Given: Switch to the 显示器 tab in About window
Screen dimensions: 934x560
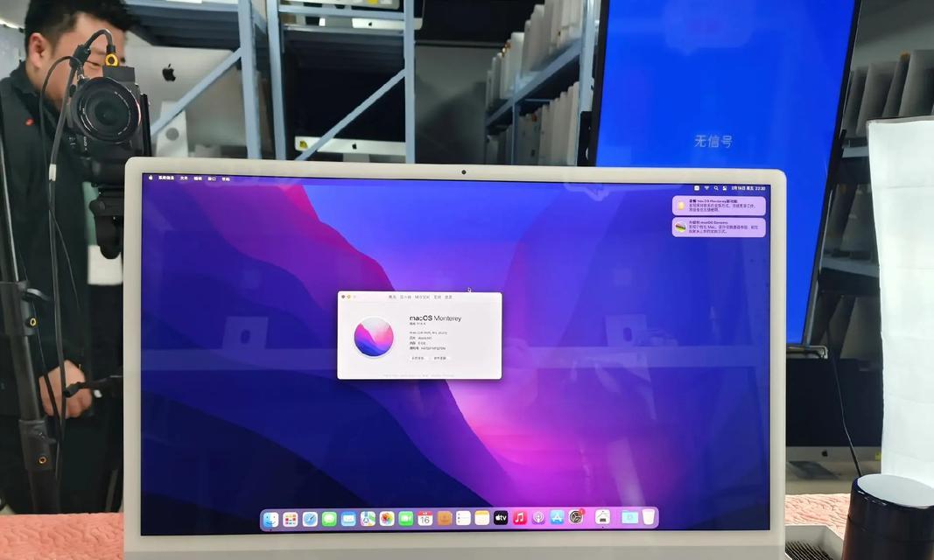Looking at the screenshot, I should pos(405,297).
